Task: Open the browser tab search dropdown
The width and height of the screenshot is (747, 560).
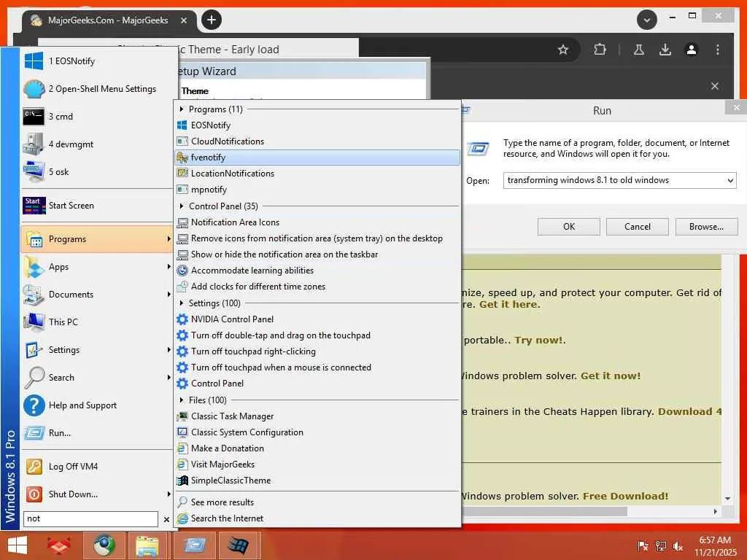Action: 647,20
